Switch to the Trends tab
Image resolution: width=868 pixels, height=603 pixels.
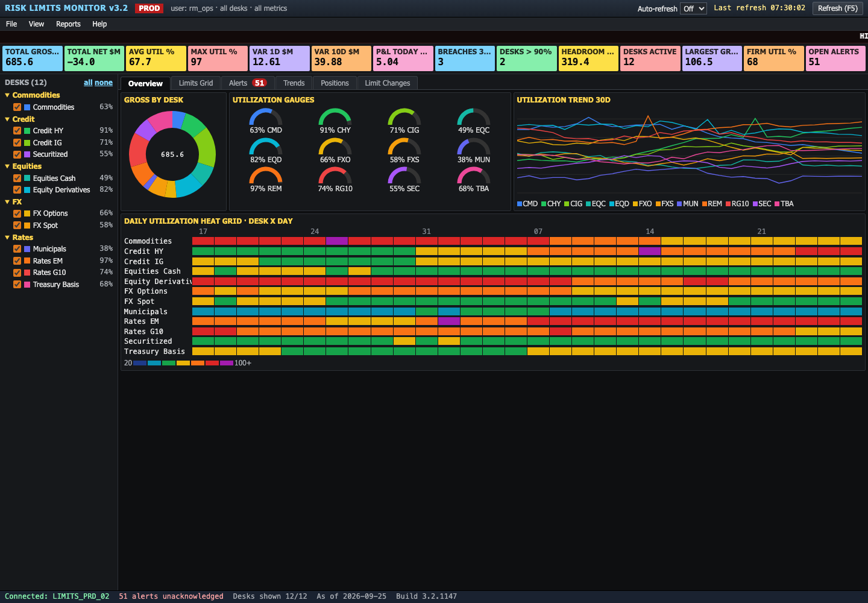pyautogui.click(x=294, y=83)
